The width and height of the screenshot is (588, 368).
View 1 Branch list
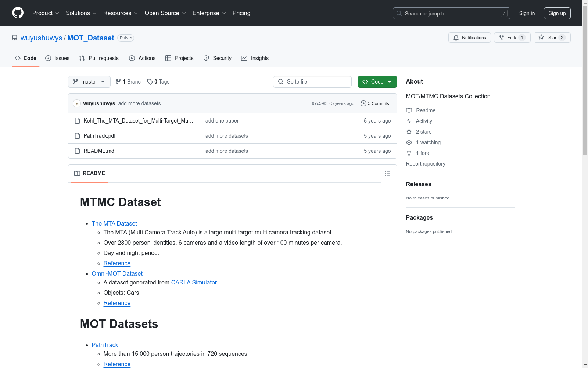(x=129, y=82)
